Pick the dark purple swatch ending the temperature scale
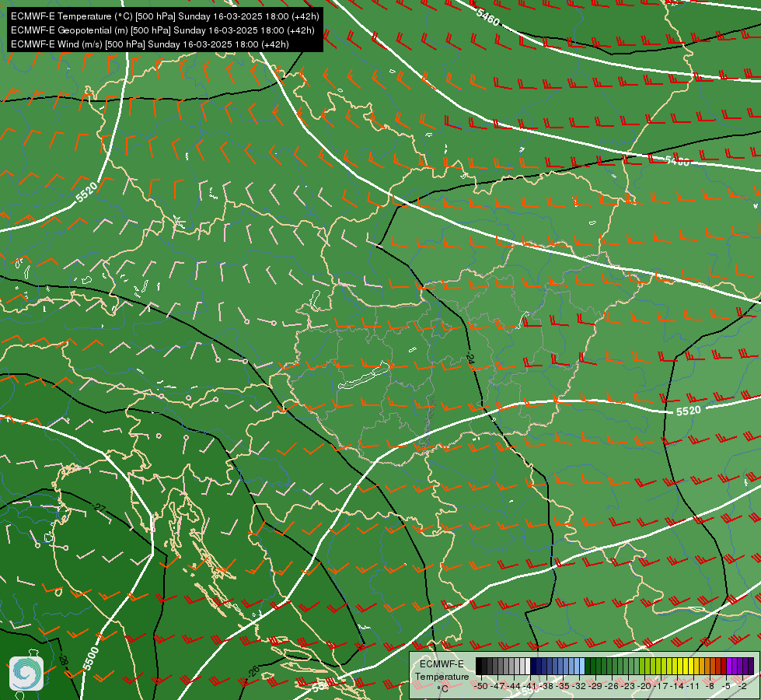The width and height of the screenshot is (761, 700). 751,666
